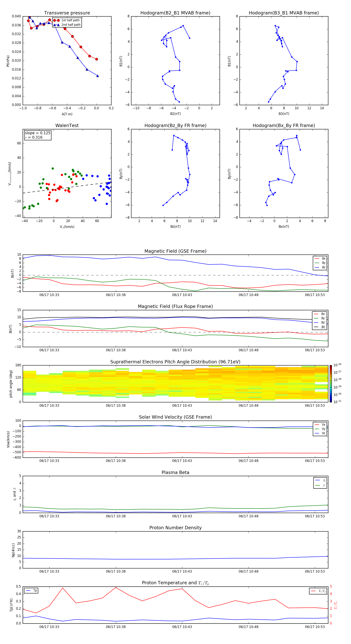Screen dimensions: 351x644
Task: Click the "Hodogram(B2_B1 MVAB frame)" title
Action: [x=175, y=13]
